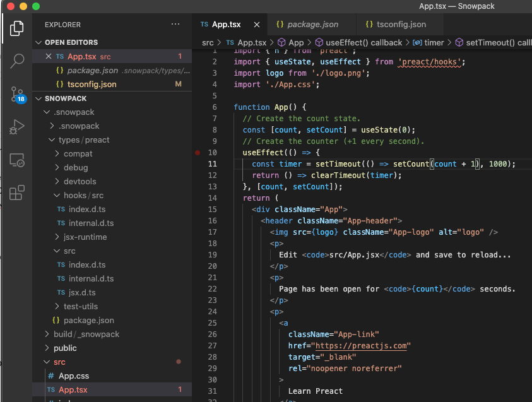Expand the public folder

47,348
